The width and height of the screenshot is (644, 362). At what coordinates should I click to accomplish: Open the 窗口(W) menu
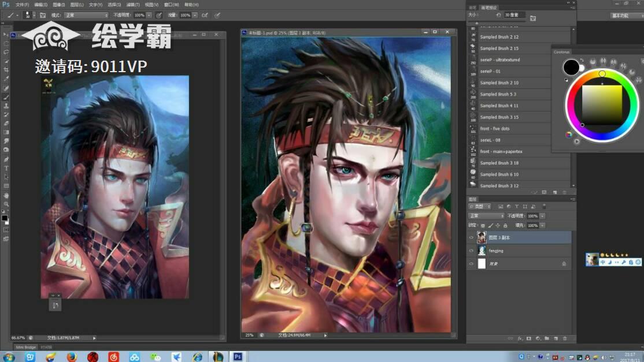pos(171,5)
